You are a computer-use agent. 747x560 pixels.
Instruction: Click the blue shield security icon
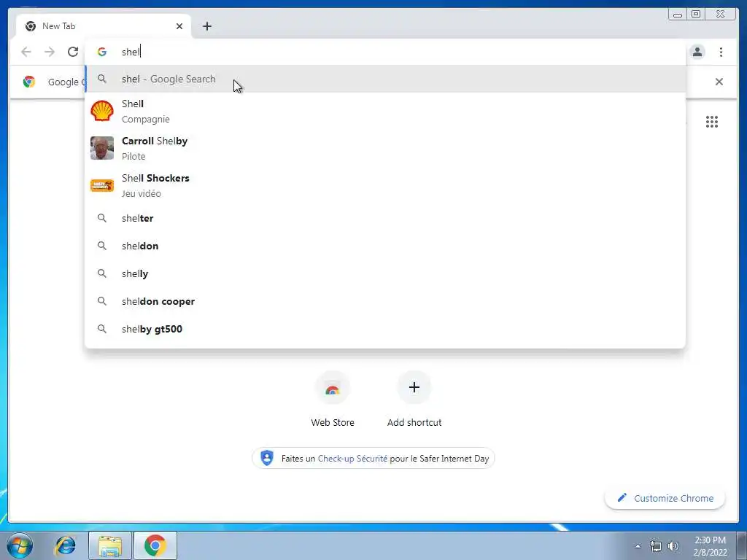267,458
